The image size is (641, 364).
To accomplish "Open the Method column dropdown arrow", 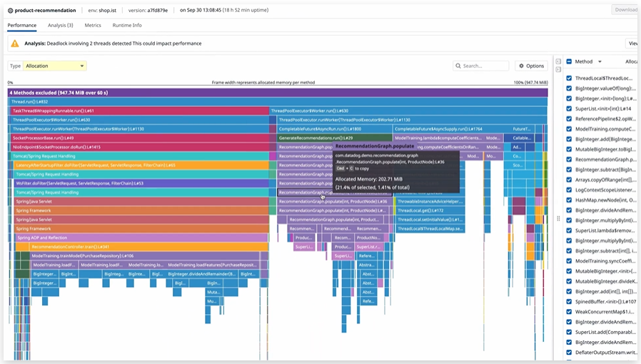I will tap(600, 61).
